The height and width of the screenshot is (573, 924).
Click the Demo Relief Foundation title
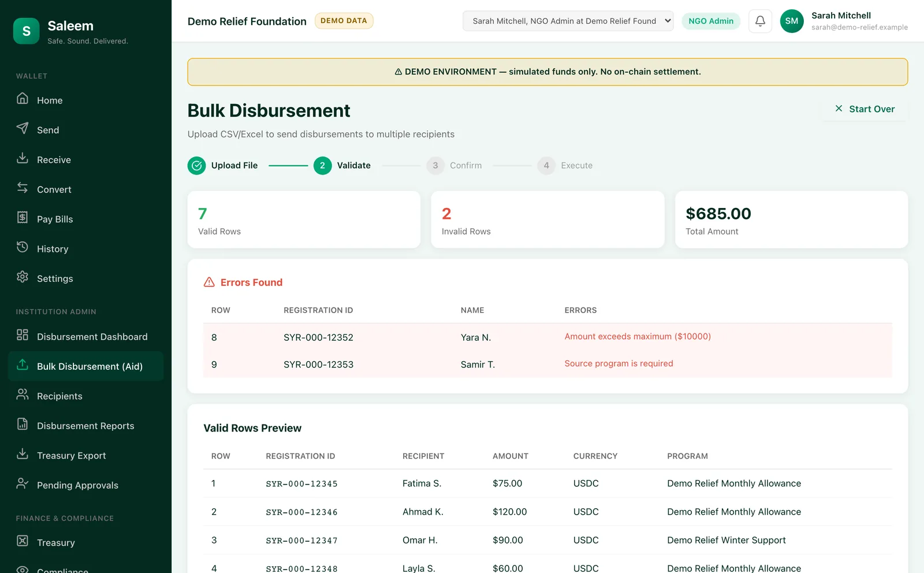point(247,21)
